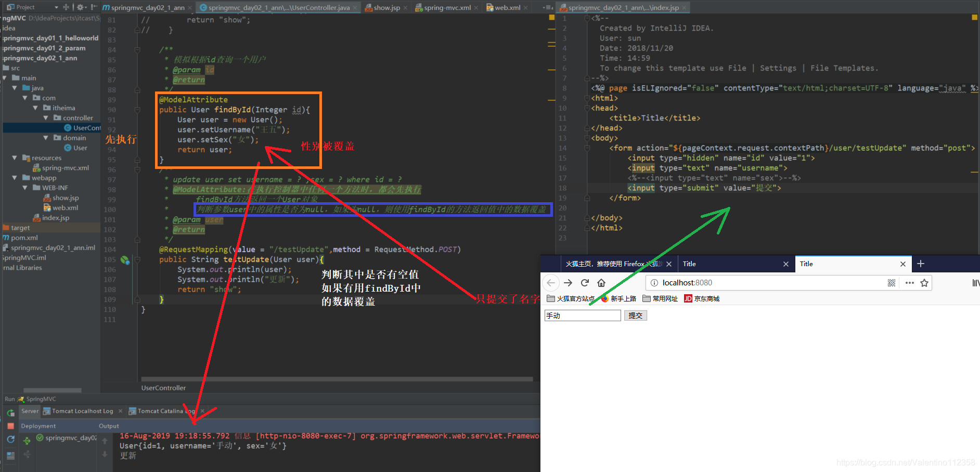Click the QR code icon in address bar
Image resolution: width=980 pixels, height=472 pixels.
[892, 283]
